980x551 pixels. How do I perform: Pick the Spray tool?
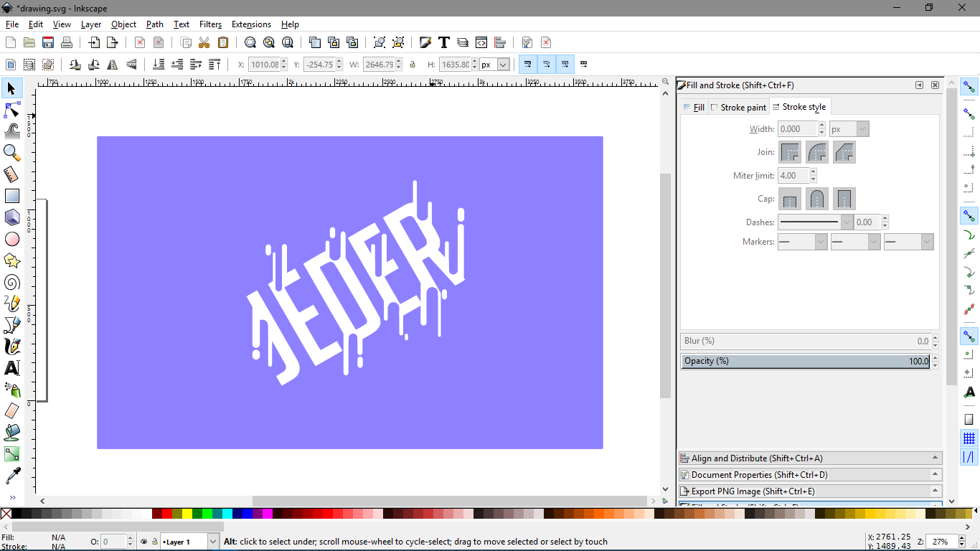click(x=12, y=390)
